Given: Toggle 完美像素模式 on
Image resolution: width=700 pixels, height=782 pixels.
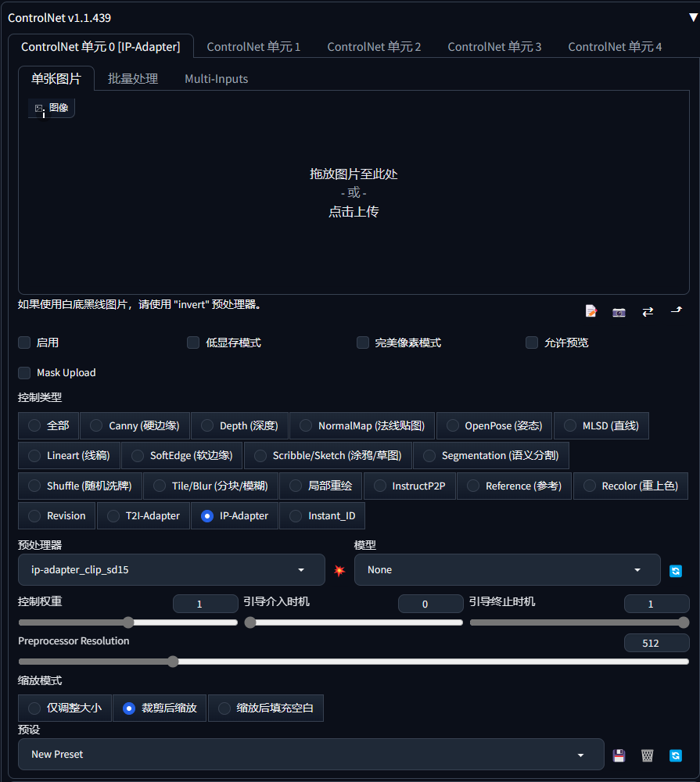Looking at the screenshot, I should click(363, 343).
